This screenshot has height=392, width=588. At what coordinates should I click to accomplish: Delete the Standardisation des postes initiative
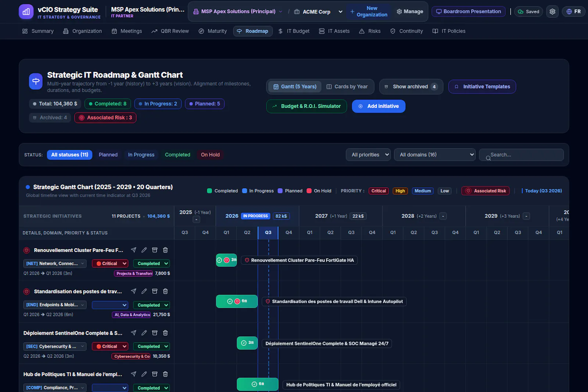pyautogui.click(x=165, y=291)
